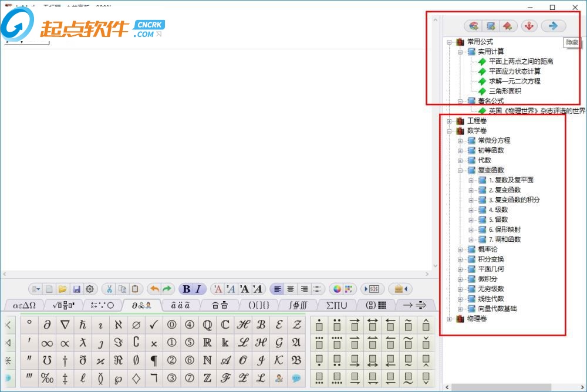Switch to the root and fraction templates tab

(63, 306)
